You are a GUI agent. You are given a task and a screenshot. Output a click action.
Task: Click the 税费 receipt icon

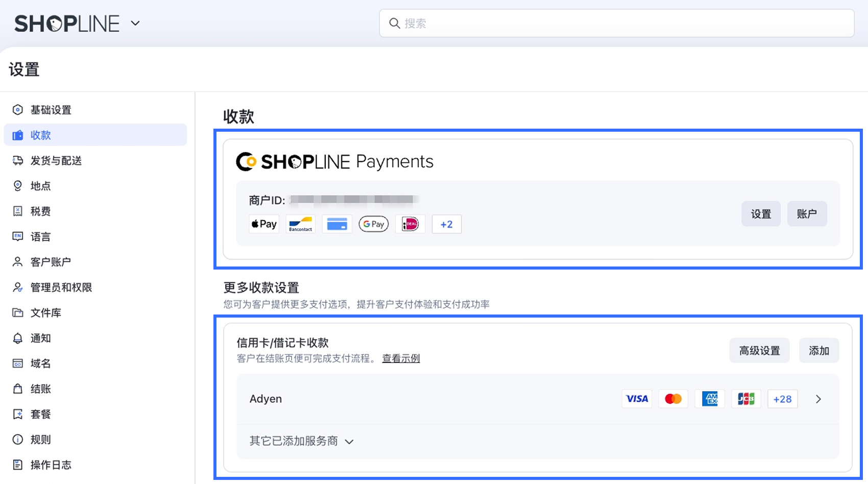(18, 211)
